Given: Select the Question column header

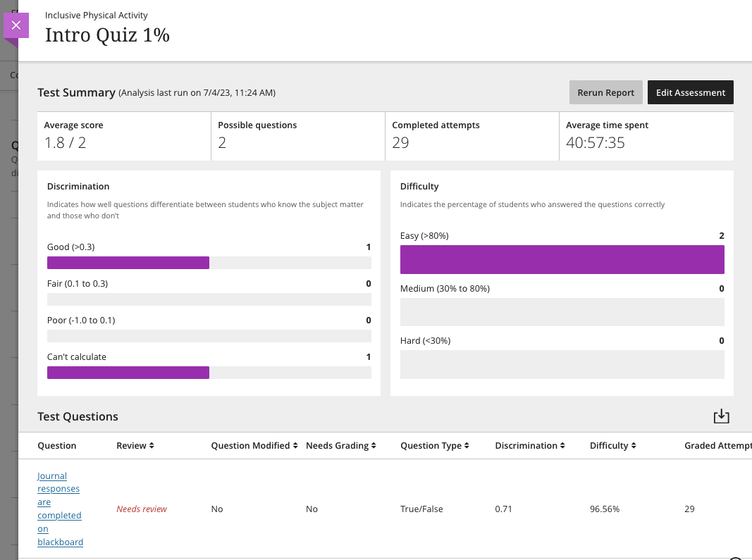Looking at the screenshot, I should click(57, 445).
